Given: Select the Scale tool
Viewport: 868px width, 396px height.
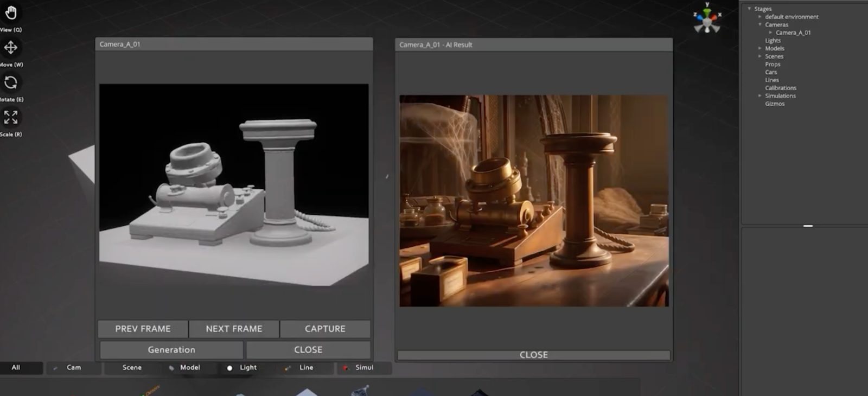Looking at the screenshot, I should point(11,117).
